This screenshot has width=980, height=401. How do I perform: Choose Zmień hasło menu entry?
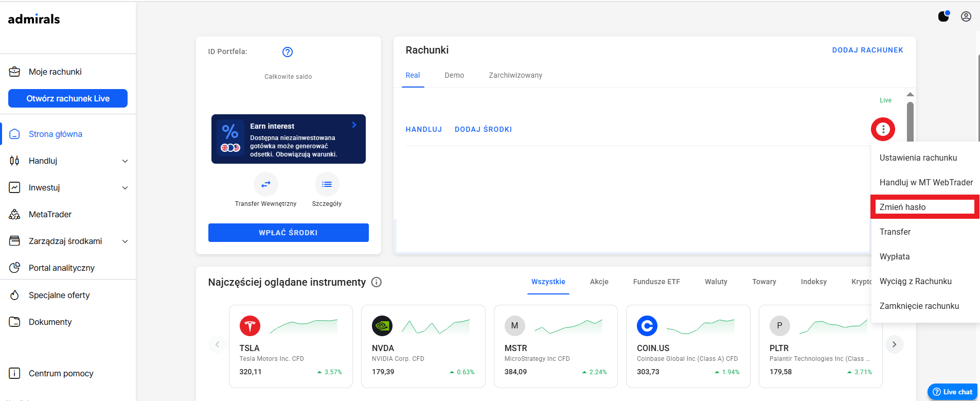click(925, 207)
